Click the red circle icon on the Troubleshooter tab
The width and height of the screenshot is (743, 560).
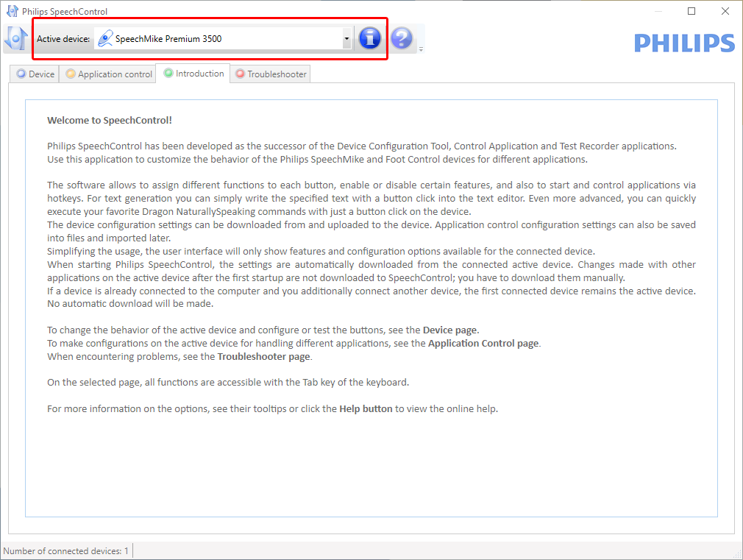tap(241, 74)
